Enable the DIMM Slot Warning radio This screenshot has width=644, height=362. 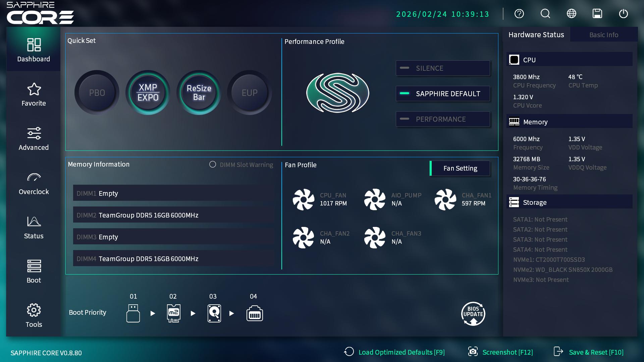(x=213, y=165)
